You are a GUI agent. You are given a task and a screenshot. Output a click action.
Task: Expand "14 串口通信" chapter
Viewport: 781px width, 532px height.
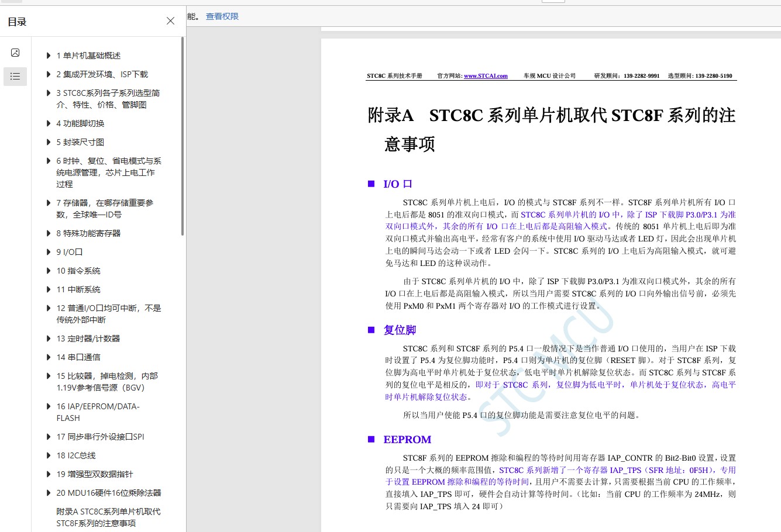pos(49,357)
